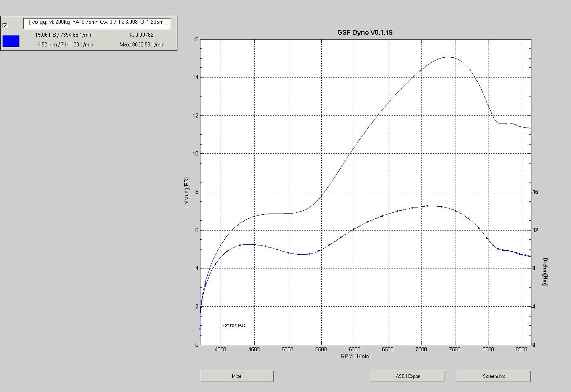Click the 16 tick on the Leistung axis
This screenshot has height=392, width=571.
pyautogui.click(x=196, y=40)
